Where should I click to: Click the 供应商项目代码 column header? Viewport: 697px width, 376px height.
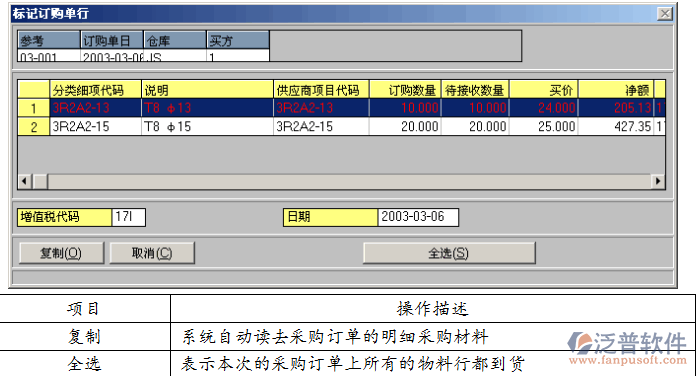tap(321, 90)
